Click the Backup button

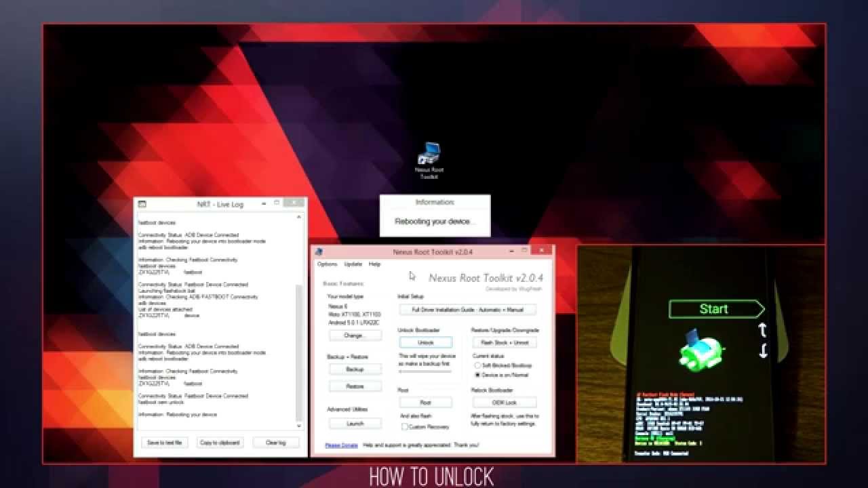point(355,369)
